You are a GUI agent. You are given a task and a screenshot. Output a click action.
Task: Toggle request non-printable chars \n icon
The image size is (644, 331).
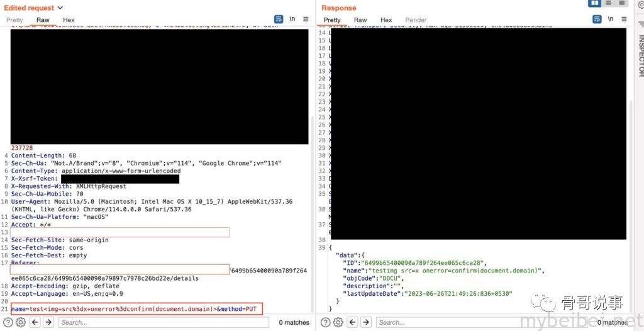click(292, 20)
